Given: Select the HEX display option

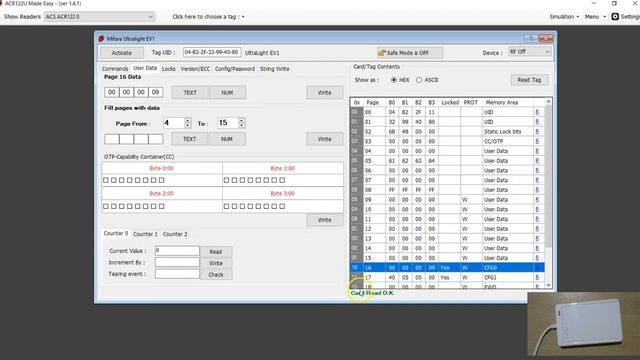Looking at the screenshot, I should [394, 80].
